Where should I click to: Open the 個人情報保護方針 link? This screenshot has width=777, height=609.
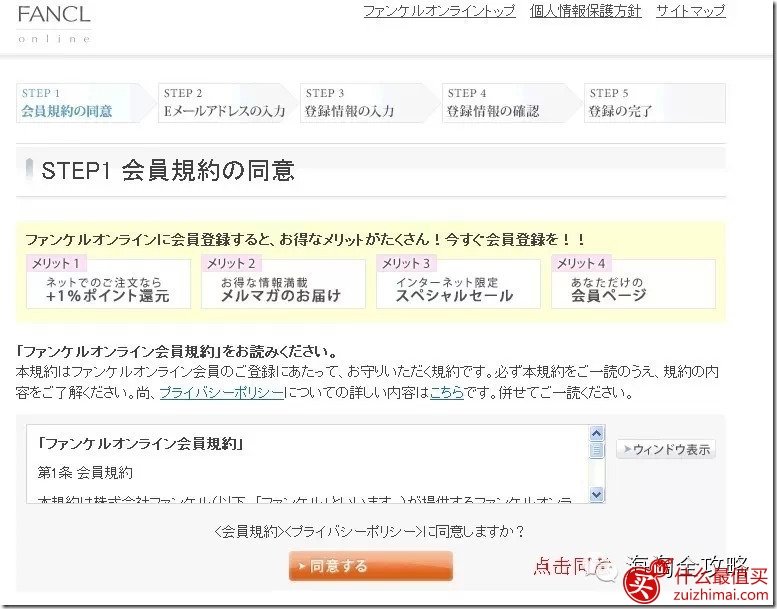coord(585,11)
